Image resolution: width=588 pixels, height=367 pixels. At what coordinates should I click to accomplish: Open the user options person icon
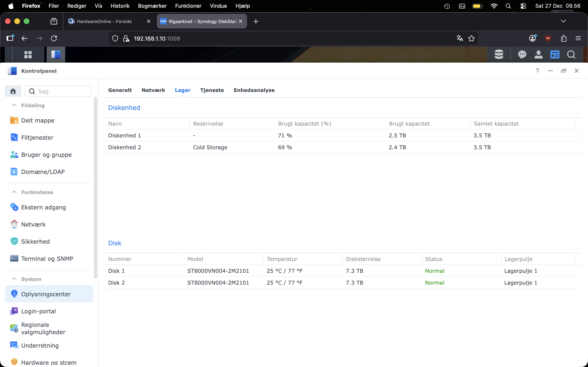point(538,54)
